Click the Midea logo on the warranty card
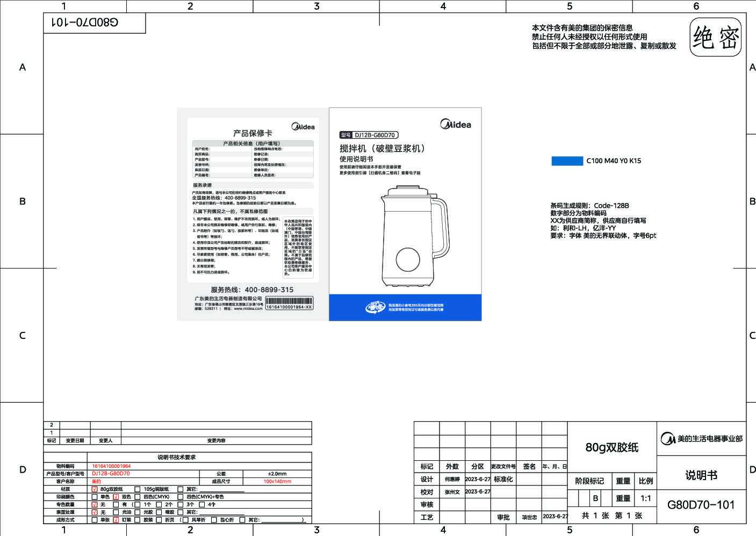The height and width of the screenshot is (536, 756). (303, 127)
